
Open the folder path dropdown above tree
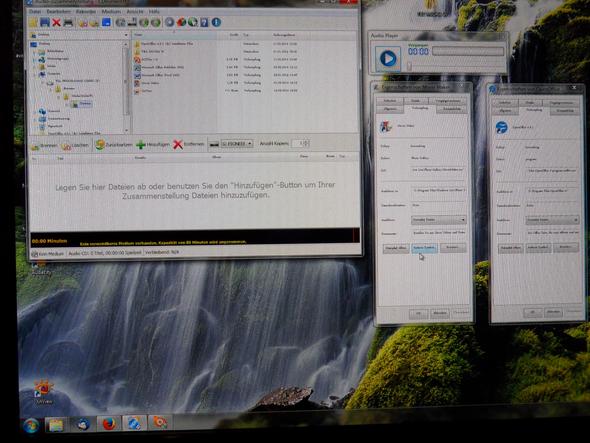point(79,35)
